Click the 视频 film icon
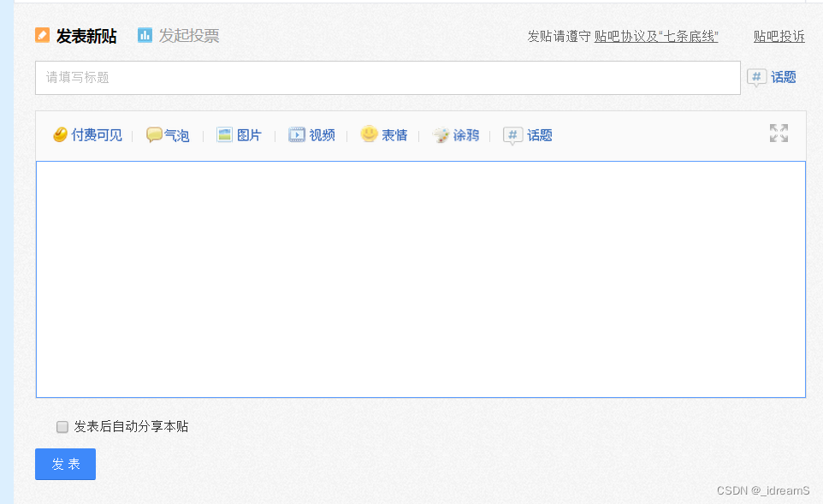The width and height of the screenshot is (823, 504). point(297,135)
